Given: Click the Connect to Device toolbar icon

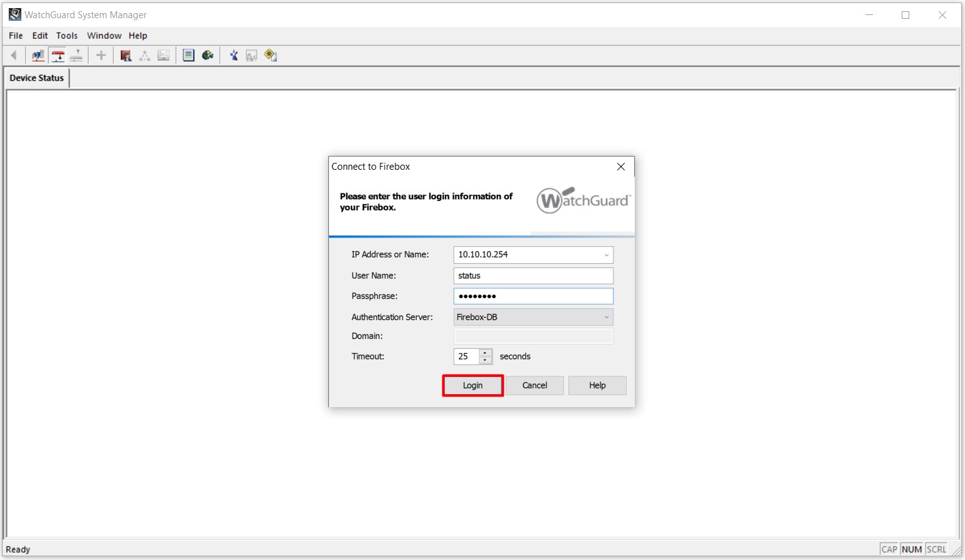Looking at the screenshot, I should tap(58, 56).
